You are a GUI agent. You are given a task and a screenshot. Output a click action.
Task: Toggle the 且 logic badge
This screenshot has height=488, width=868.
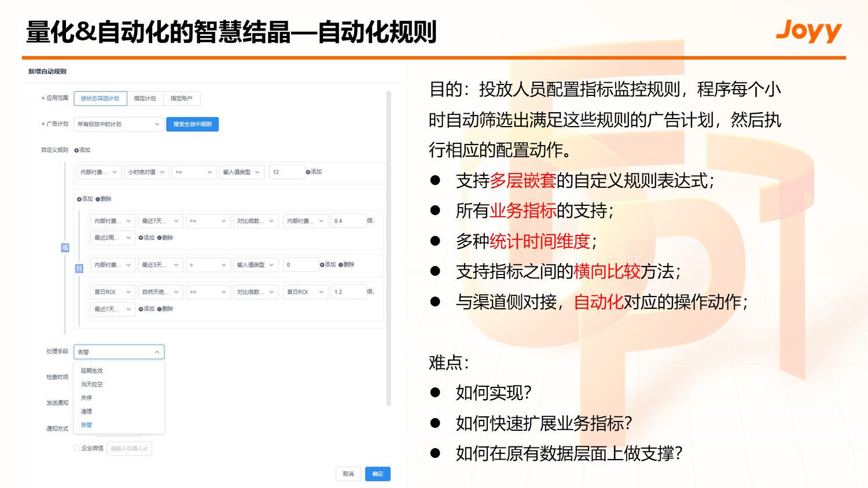pos(79,268)
